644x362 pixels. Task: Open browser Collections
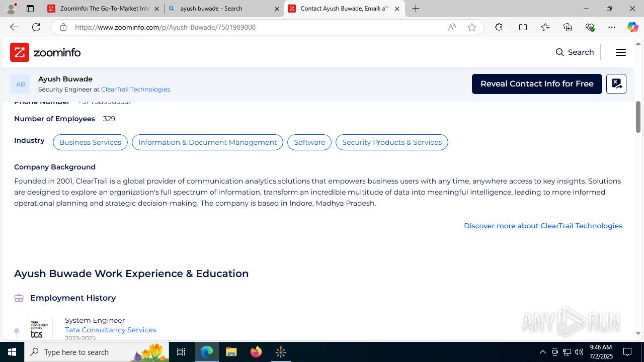point(568,27)
